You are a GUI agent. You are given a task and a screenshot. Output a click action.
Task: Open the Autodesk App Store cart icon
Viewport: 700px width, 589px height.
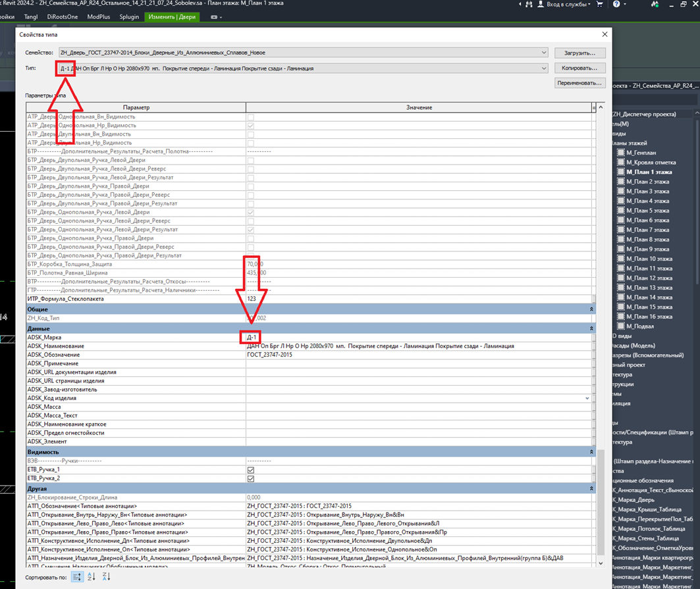[599, 4]
